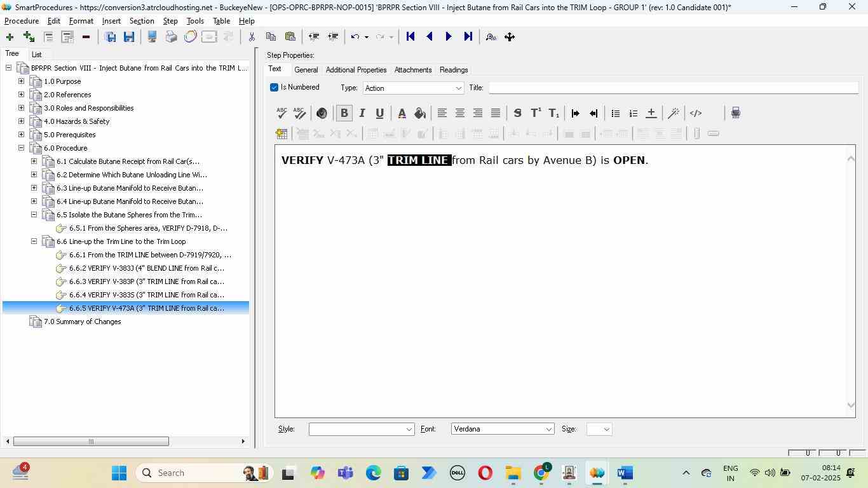The image size is (868, 488).
Task: Go to previous item blue arrow
Action: coord(430,37)
